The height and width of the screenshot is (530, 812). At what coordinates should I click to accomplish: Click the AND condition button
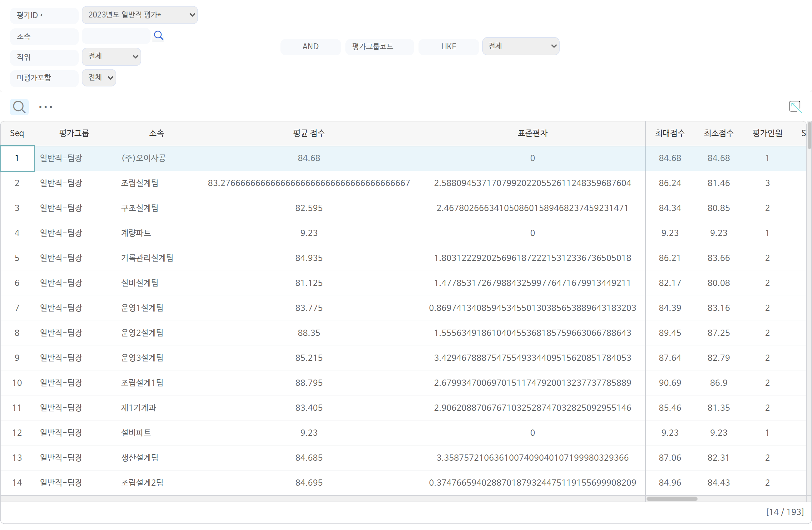click(310, 47)
